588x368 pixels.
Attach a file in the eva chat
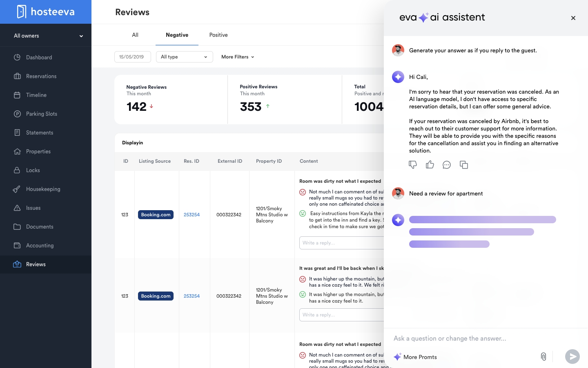pos(543,357)
